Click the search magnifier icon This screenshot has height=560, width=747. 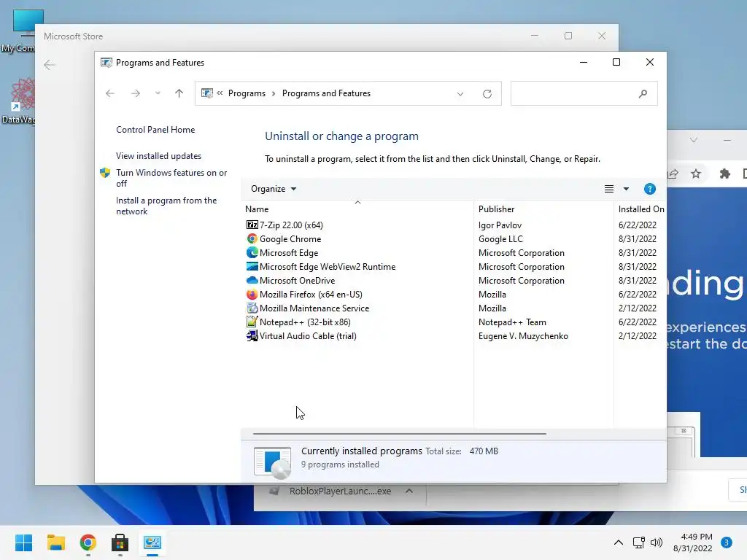coord(643,94)
